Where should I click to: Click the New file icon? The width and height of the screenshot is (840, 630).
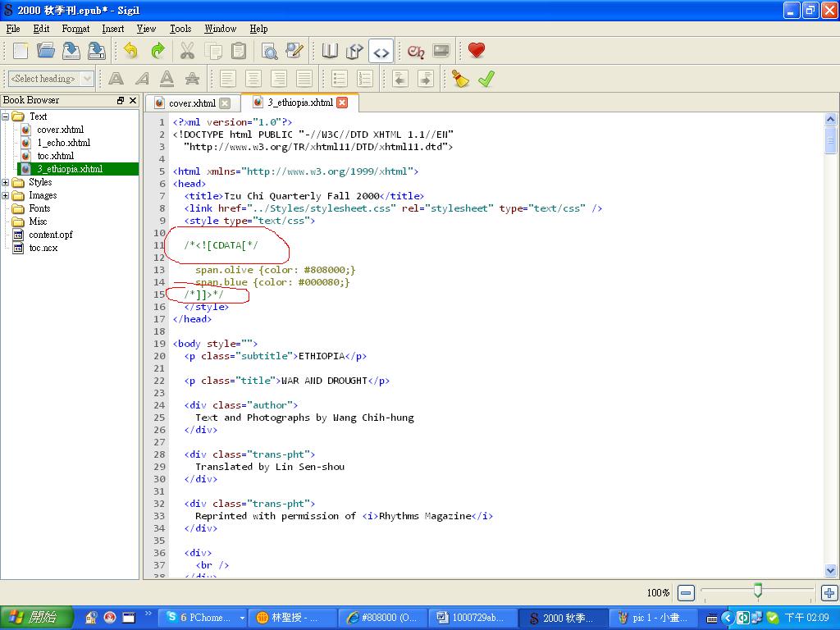(x=21, y=51)
